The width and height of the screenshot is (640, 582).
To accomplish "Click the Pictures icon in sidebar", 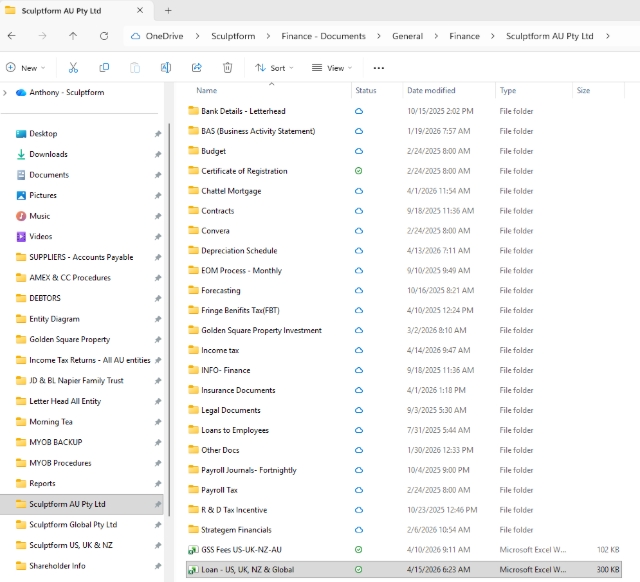I will [21, 195].
